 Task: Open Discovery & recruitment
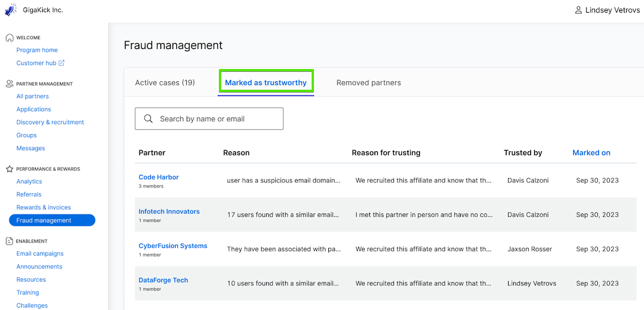tap(50, 122)
